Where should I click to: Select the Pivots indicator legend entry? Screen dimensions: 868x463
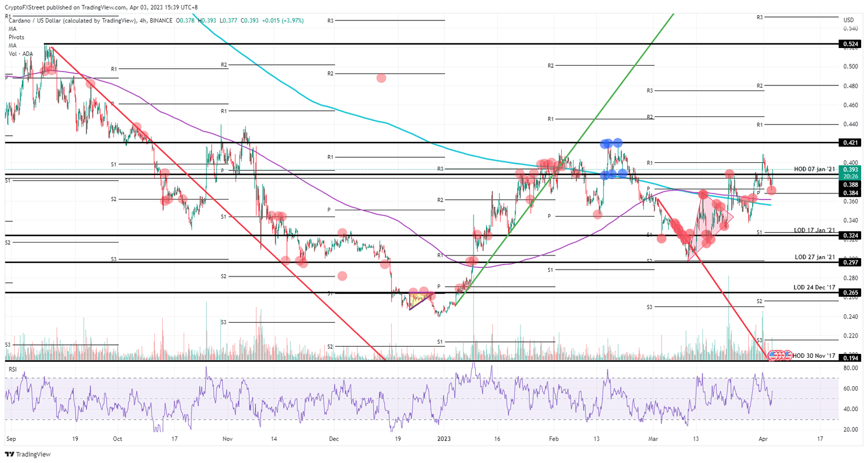[x=16, y=36]
